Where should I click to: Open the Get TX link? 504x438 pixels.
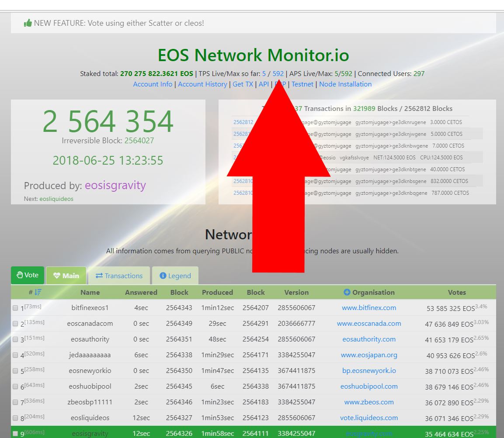pos(243,84)
